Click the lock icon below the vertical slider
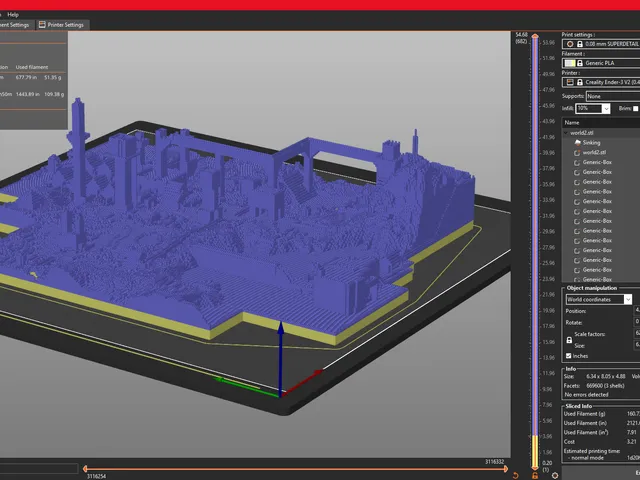640x480 pixels. (x=535, y=476)
